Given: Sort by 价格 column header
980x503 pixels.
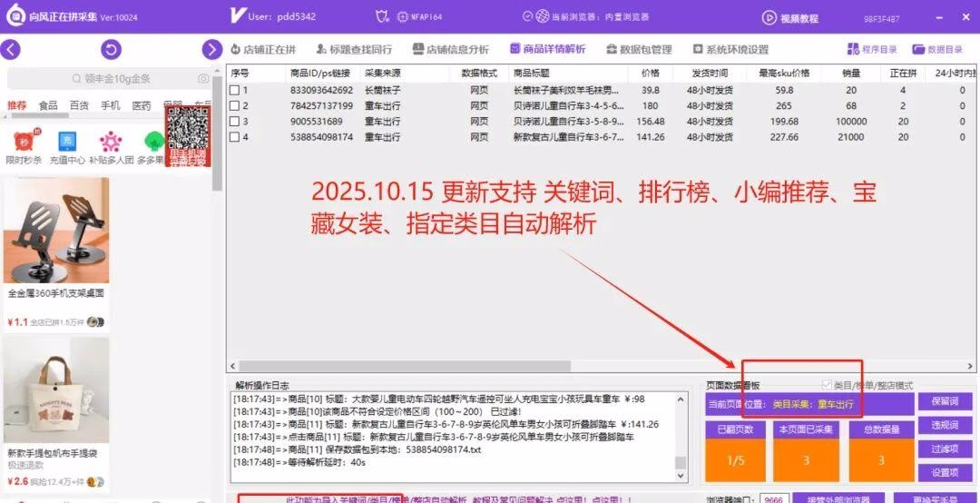Looking at the screenshot, I should pos(650,74).
